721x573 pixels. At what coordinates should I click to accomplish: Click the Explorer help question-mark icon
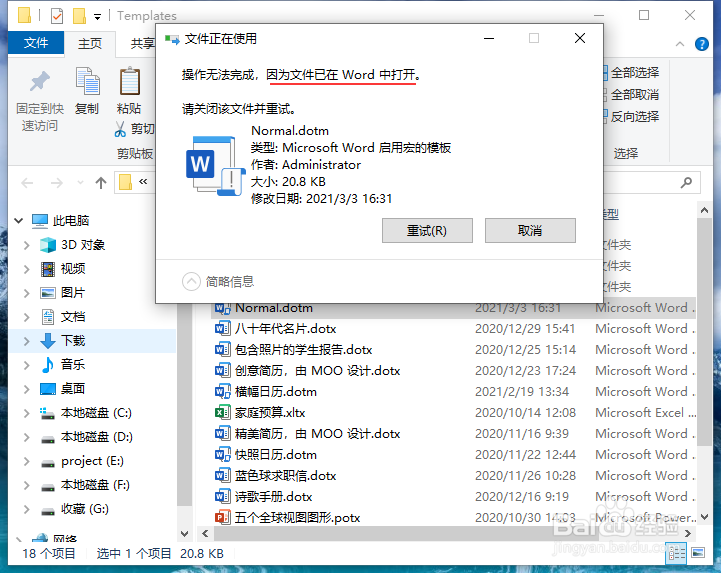702,44
